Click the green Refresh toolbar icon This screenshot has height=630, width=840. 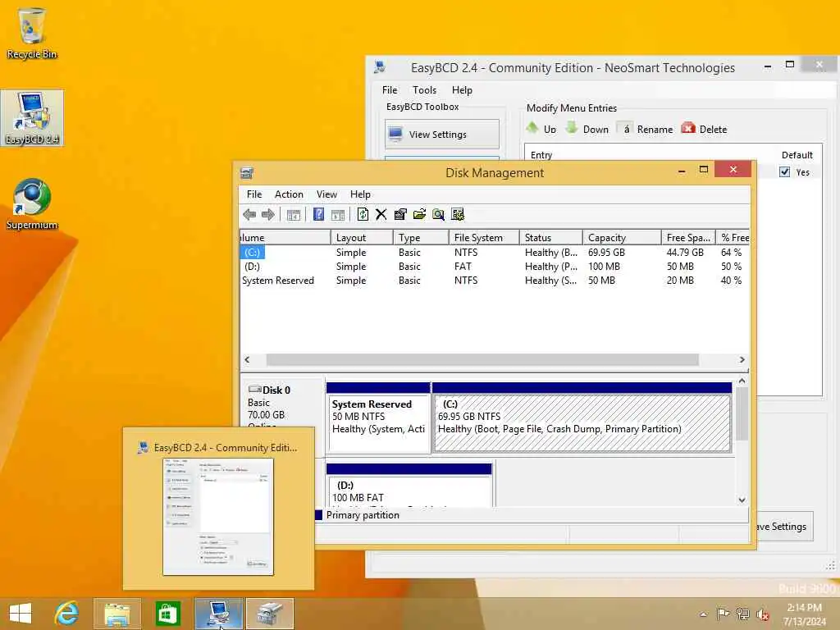click(363, 214)
